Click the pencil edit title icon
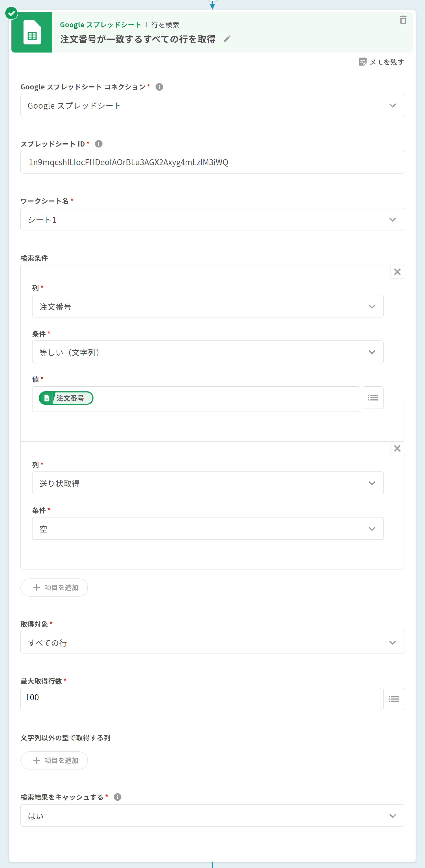This screenshot has width=425, height=868. [x=227, y=39]
